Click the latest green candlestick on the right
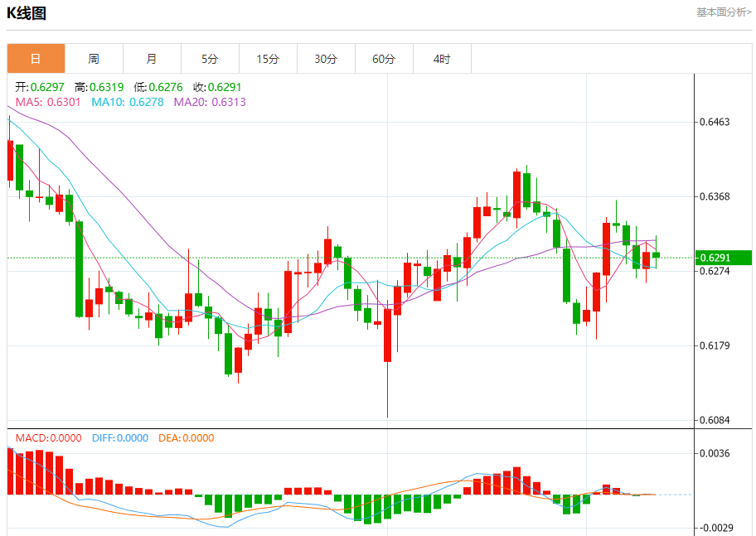The height and width of the screenshot is (536, 756). click(656, 255)
